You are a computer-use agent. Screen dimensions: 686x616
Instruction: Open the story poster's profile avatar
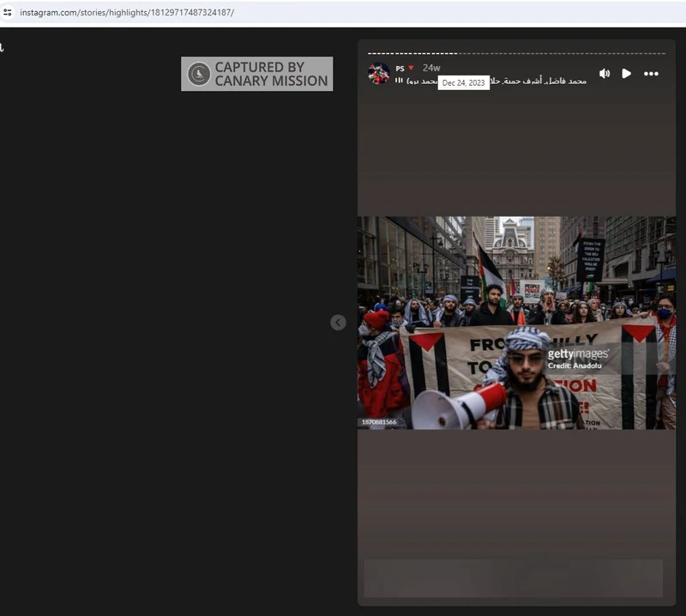379,73
